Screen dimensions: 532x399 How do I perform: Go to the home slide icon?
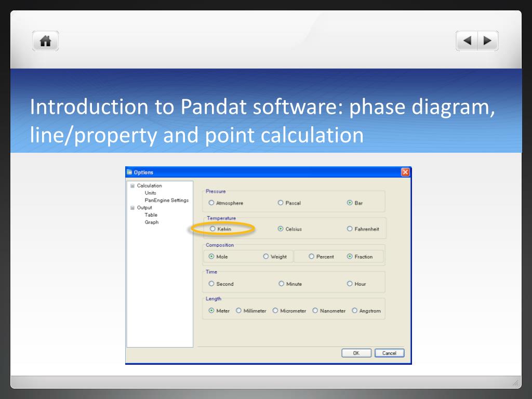(46, 41)
